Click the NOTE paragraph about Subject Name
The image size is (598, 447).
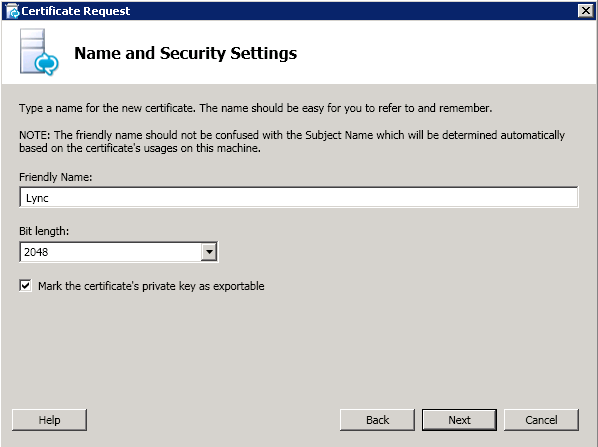pyautogui.click(x=292, y=141)
